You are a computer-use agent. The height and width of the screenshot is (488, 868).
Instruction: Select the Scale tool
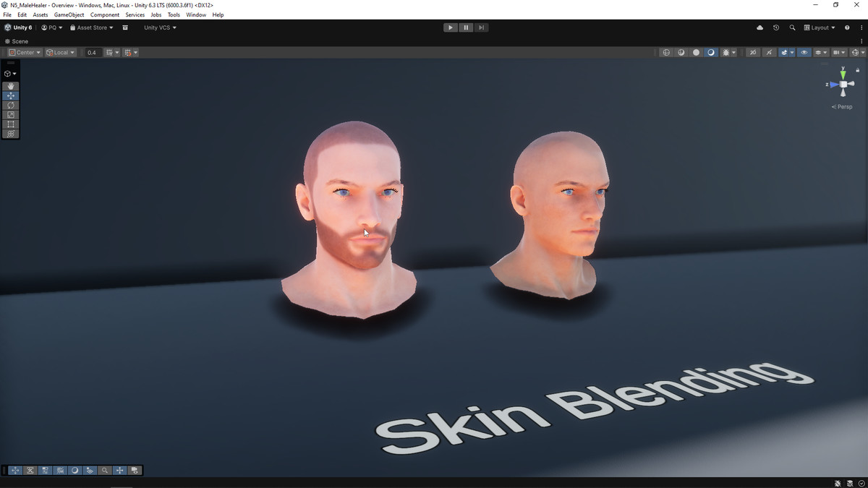click(x=11, y=115)
